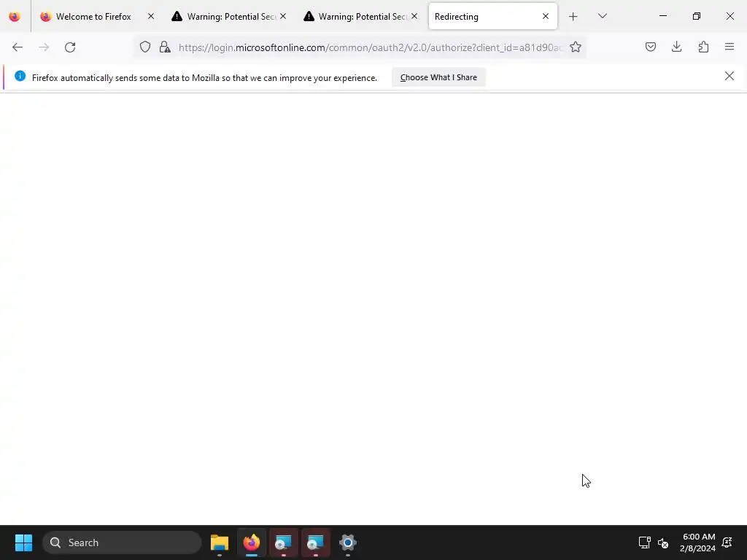Open second installer disc icon on taskbar

click(x=315, y=542)
